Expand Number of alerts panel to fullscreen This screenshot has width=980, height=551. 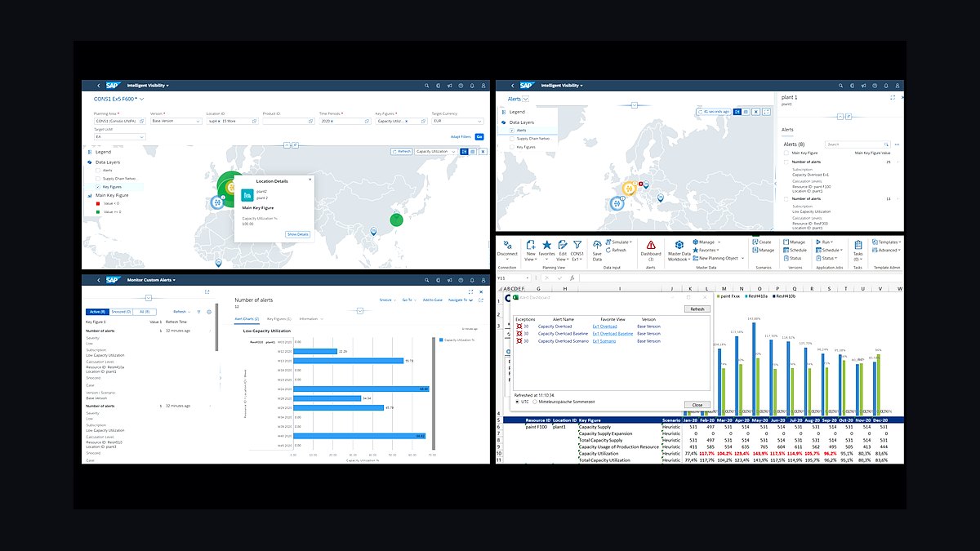pos(471,291)
